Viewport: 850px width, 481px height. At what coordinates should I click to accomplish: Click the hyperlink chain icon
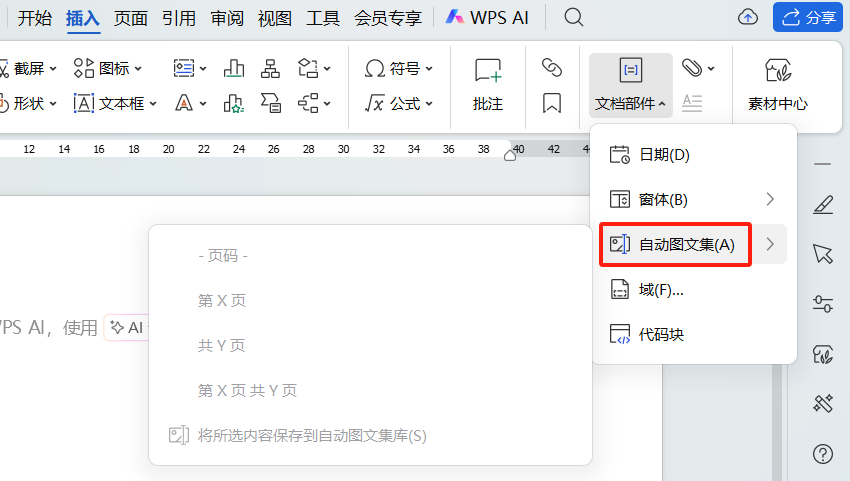coord(551,68)
